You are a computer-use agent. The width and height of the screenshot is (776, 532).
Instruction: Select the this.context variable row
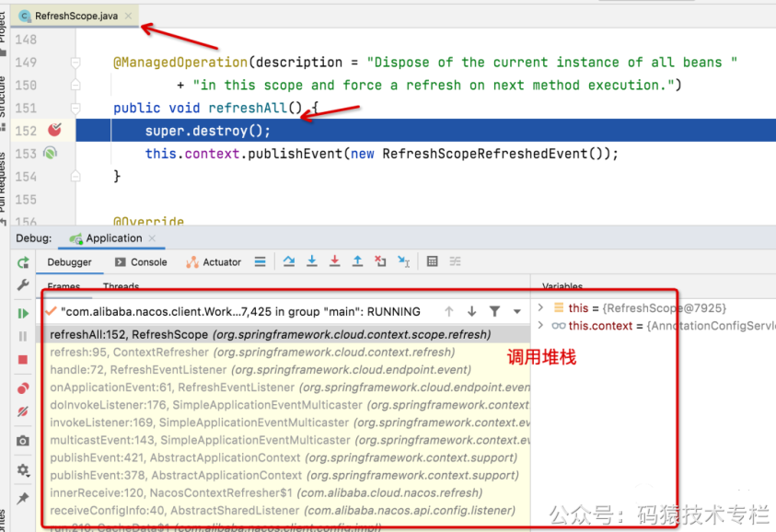tap(654, 326)
